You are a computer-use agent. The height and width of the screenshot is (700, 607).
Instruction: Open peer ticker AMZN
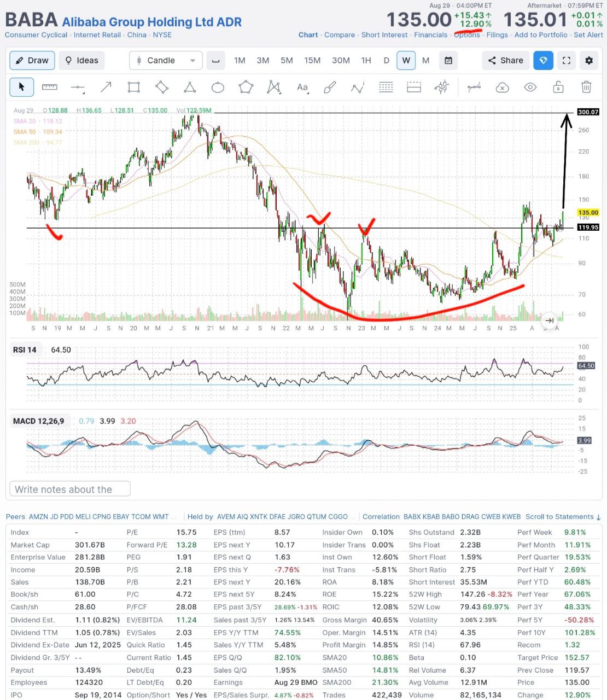coord(38,517)
